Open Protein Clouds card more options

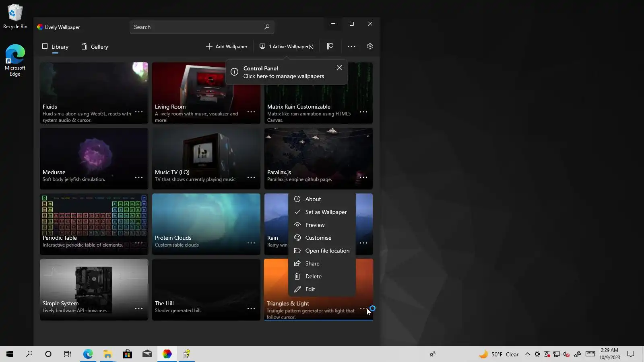(x=251, y=243)
